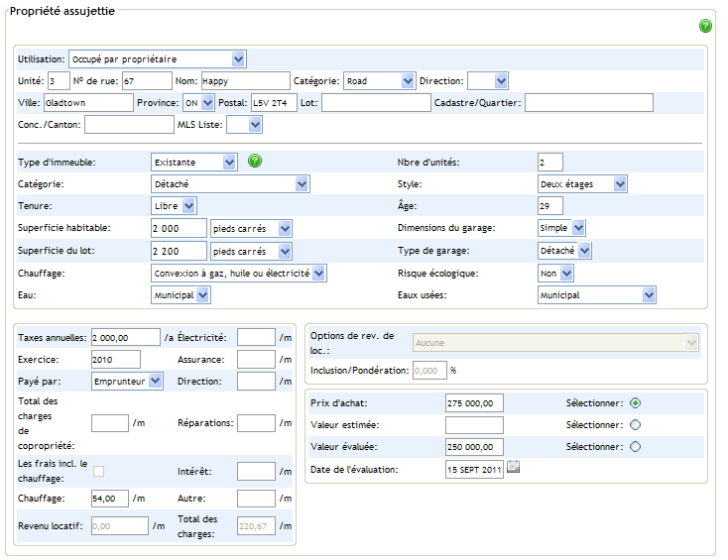The image size is (728, 560).
Task: Open the Payé par dropdown showing Emprunteur
Action: 127,382
